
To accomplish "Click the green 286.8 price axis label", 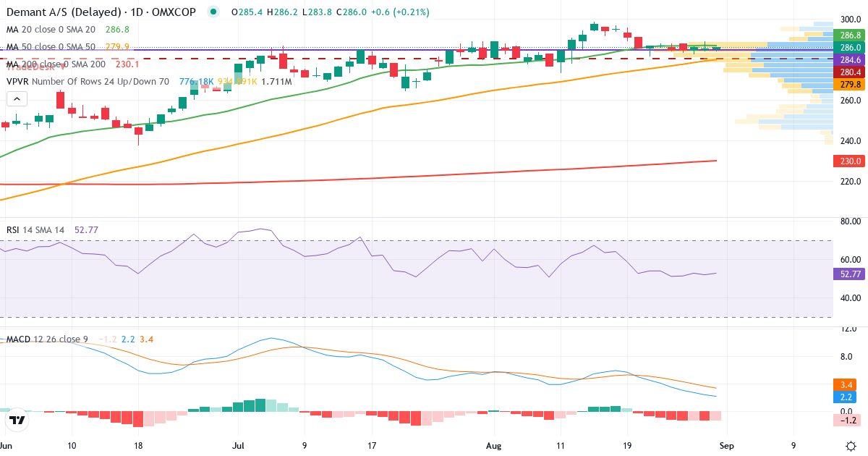I will click(850, 35).
